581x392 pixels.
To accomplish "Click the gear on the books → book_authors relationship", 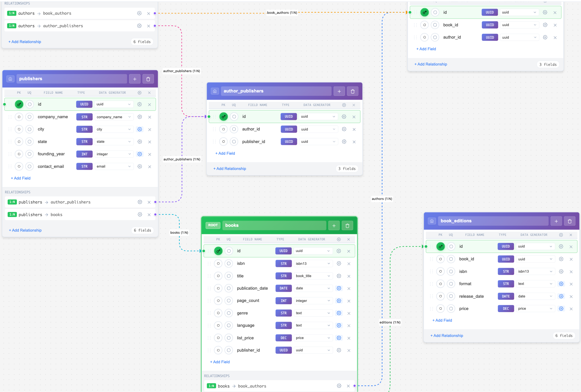I will pyautogui.click(x=339, y=386).
